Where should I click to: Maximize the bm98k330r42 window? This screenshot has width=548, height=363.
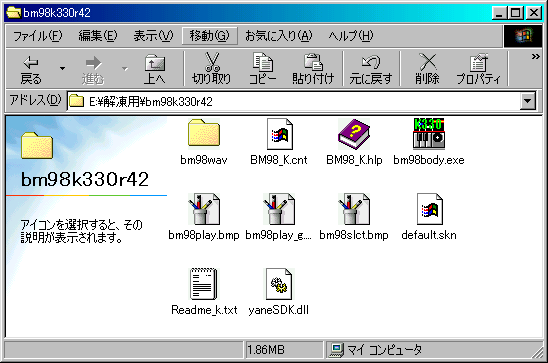click(x=515, y=13)
